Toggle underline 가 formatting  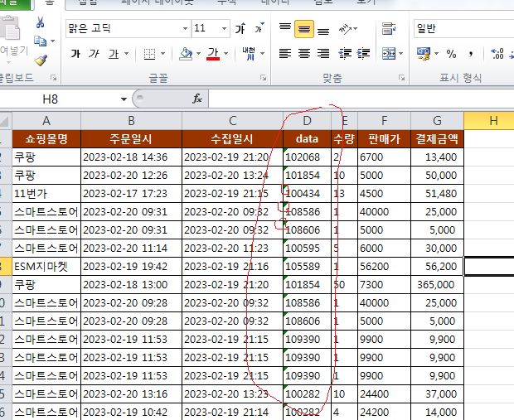114,54
